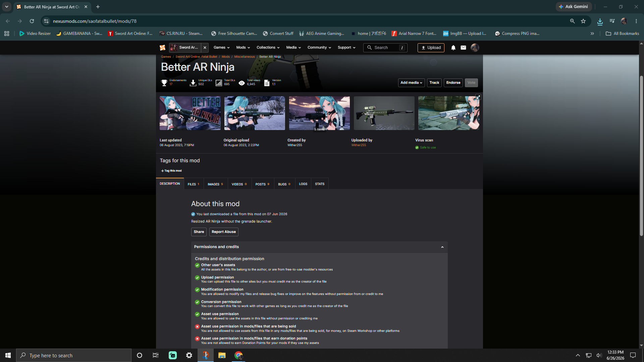Open the Community dropdown menu
Viewport: 644px width, 362px height.
tap(319, 48)
